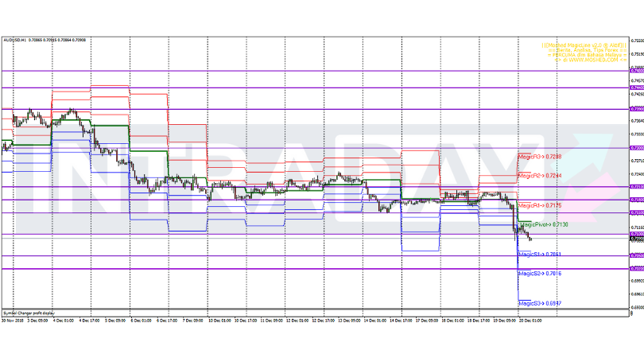This screenshot has width=644, height=358.
Task: Click the AUDUSD,H1 symbol header text
Action: 15,41
